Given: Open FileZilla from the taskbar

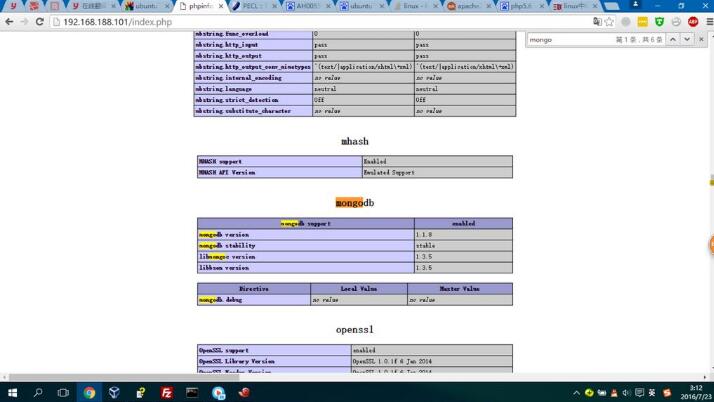Looking at the screenshot, I should pyautogui.click(x=166, y=392).
